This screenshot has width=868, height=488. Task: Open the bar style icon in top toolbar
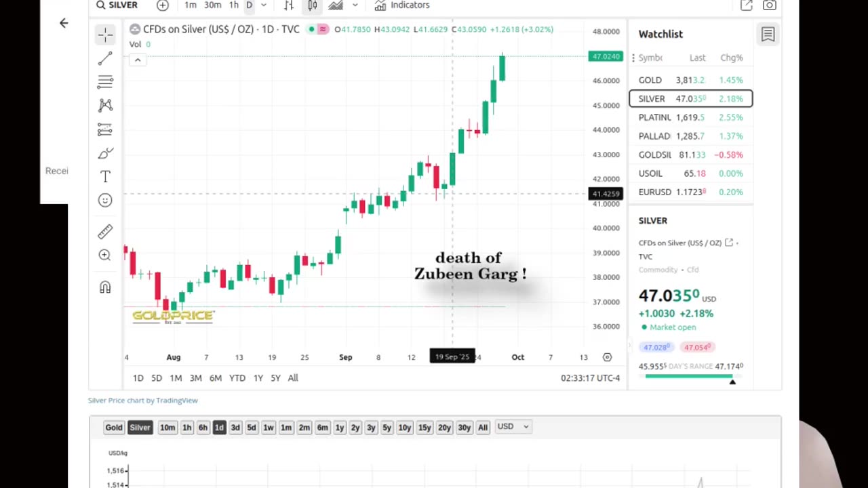(289, 5)
